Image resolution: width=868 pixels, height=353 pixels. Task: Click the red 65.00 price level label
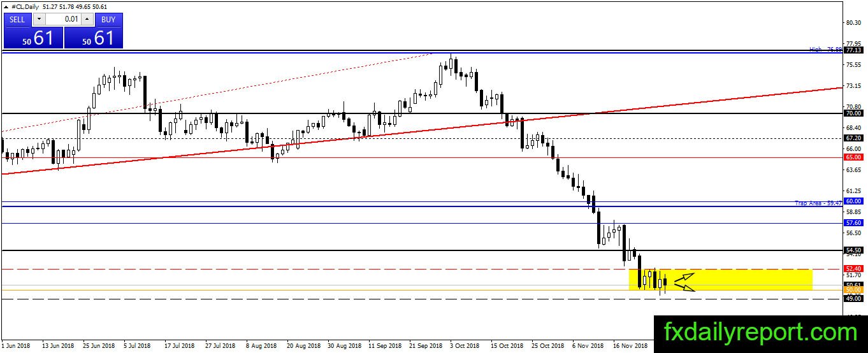pyautogui.click(x=853, y=157)
